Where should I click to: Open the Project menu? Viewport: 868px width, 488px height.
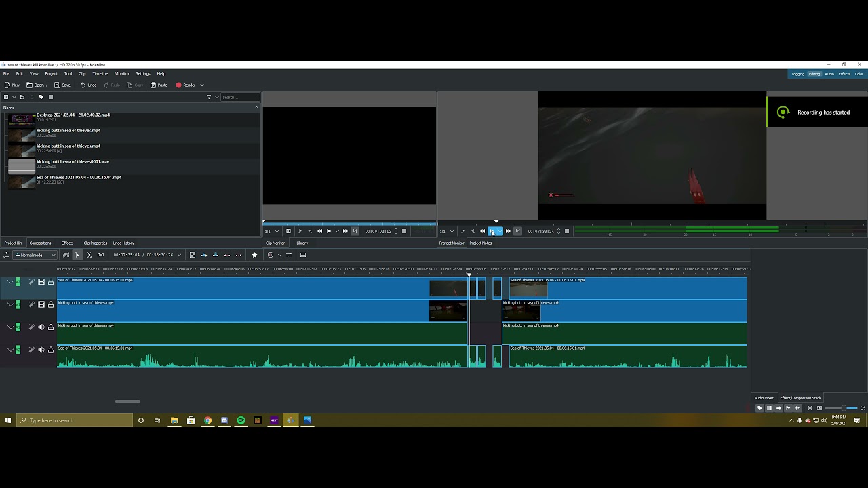[x=51, y=73]
